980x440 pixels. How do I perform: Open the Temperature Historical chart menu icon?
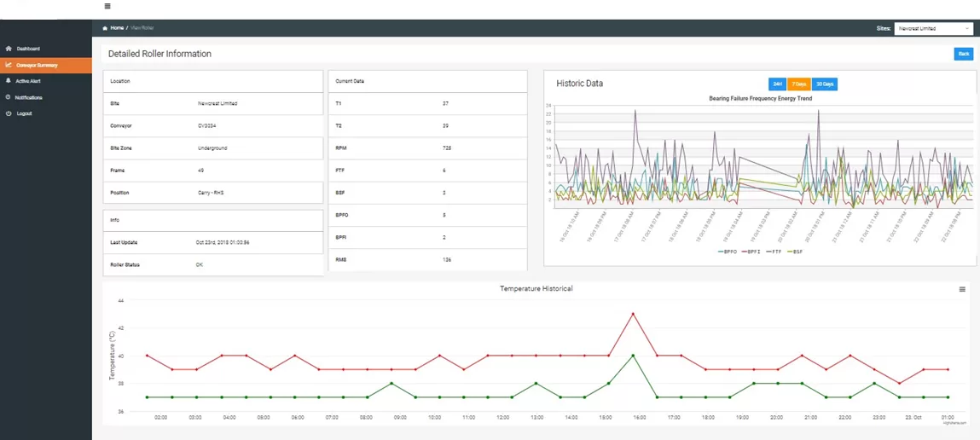point(962,289)
